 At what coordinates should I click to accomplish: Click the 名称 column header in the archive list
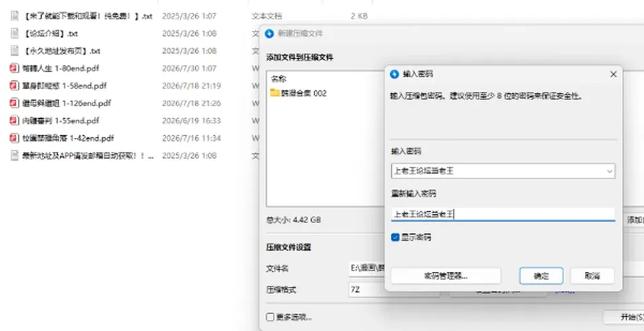[x=279, y=79]
